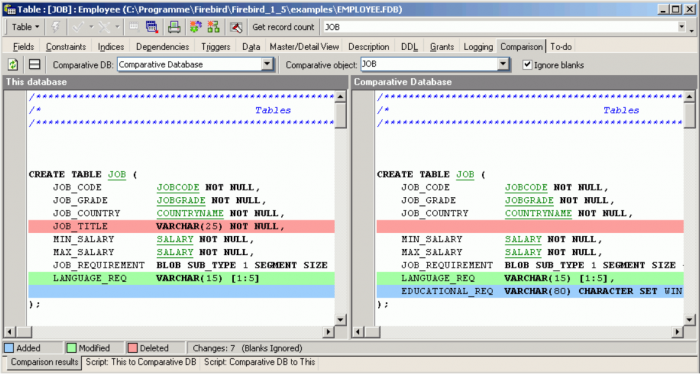
Task: Click scroll up arrow in This database pane
Action: click(341, 96)
